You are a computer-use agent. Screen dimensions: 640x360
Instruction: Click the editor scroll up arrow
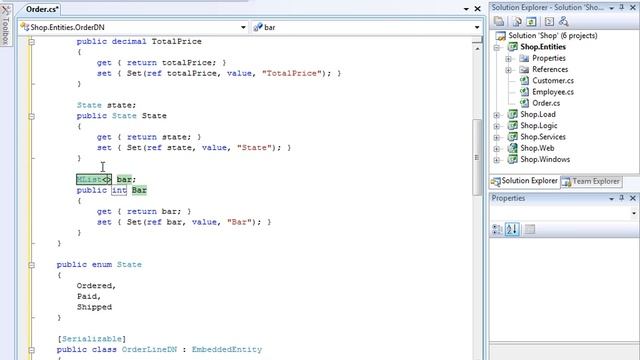477,49
